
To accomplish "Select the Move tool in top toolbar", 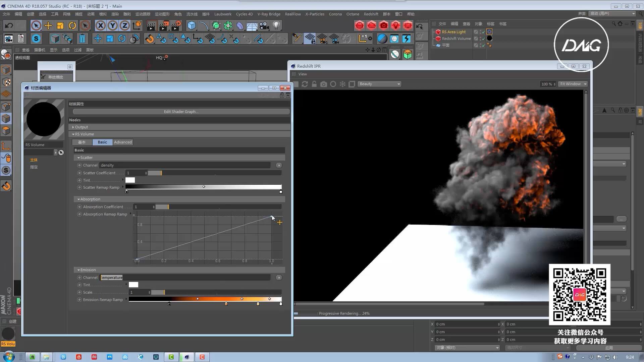I will click(48, 25).
